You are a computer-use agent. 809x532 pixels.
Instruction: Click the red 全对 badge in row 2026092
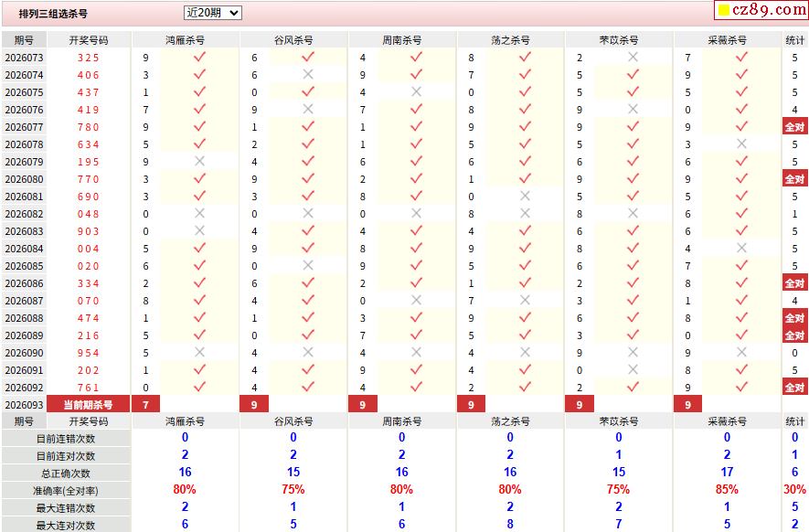point(794,388)
